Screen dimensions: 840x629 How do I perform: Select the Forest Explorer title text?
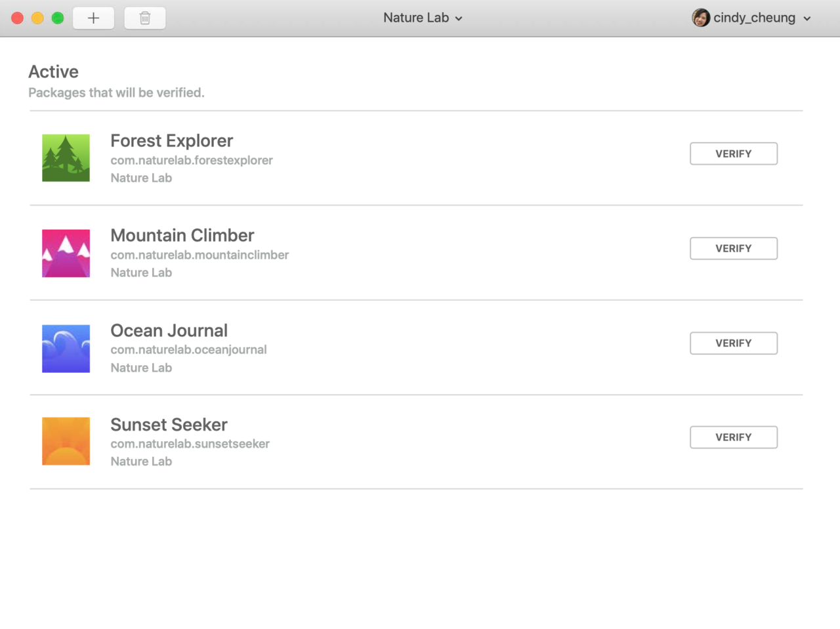(x=172, y=141)
